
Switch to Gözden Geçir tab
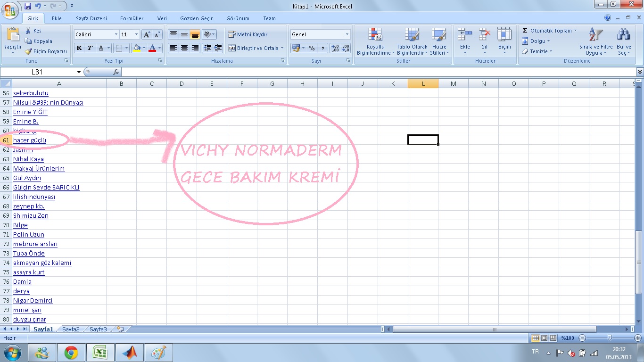tap(197, 18)
